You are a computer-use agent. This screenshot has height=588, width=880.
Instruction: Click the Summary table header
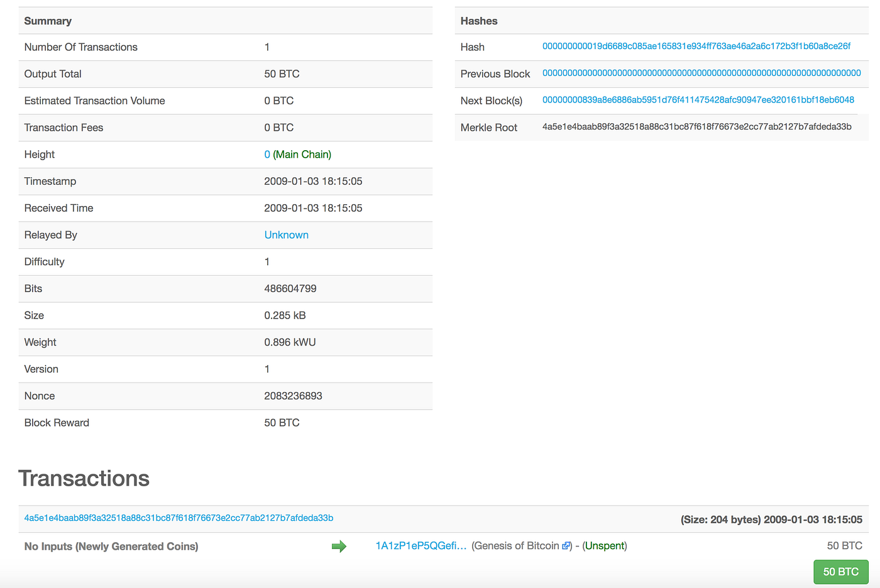point(48,21)
